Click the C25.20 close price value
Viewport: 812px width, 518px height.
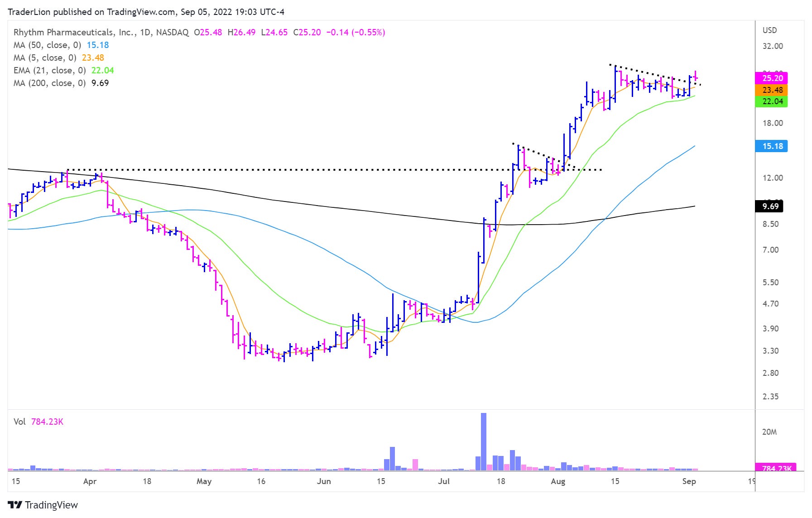pyautogui.click(x=307, y=33)
